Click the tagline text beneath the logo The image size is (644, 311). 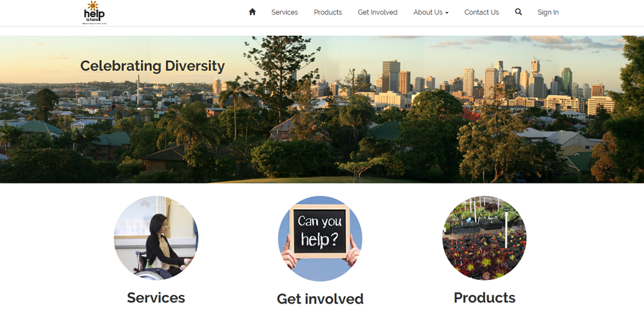click(94, 24)
